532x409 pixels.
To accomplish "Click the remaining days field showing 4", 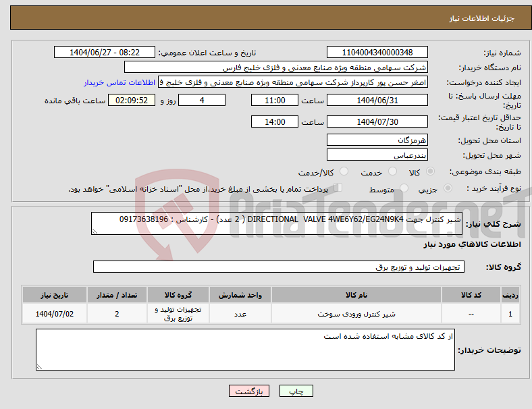I will 202,100.
